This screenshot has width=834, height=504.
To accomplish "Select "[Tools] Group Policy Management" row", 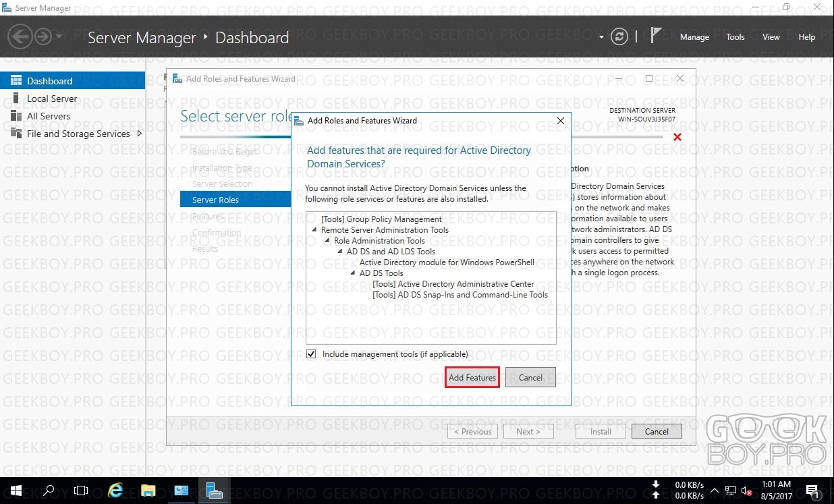I will click(x=381, y=219).
